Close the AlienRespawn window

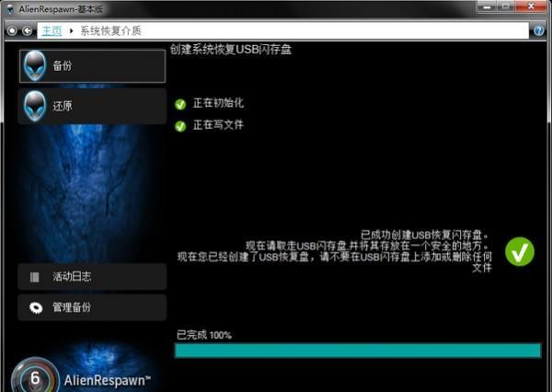click(x=531, y=6)
